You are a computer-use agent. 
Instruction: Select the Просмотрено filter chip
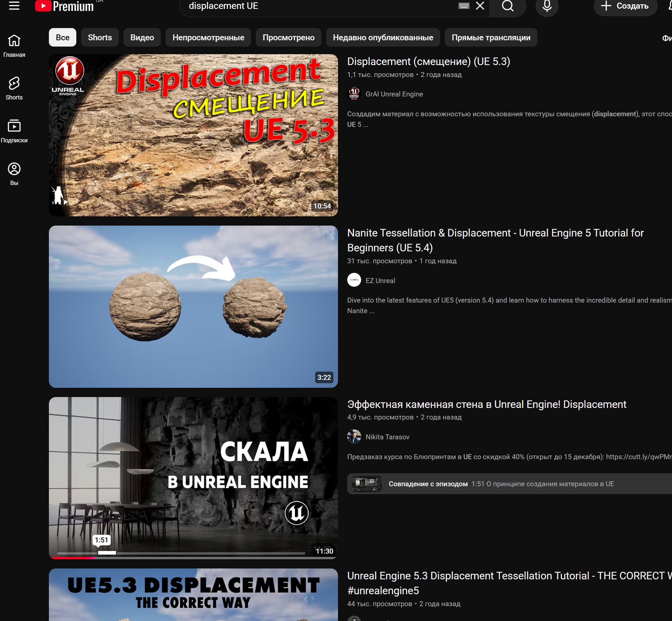click(x=288, y=37)
